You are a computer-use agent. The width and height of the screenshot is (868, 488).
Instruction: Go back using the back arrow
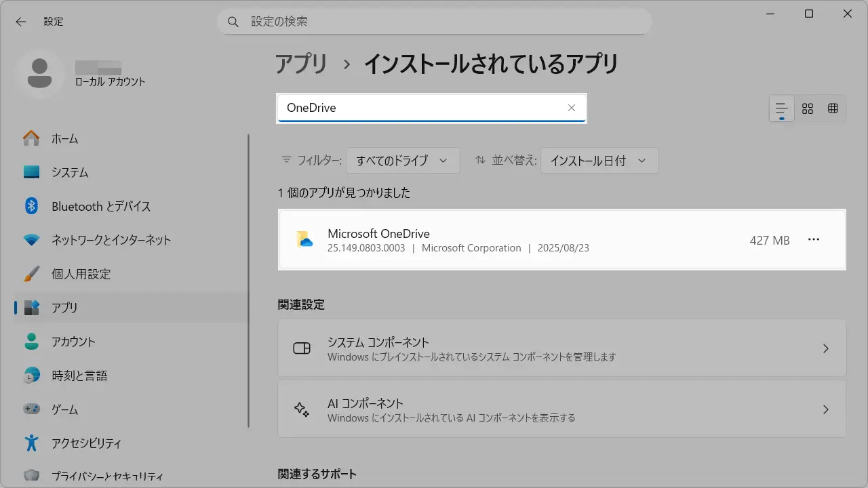point(21,22)
